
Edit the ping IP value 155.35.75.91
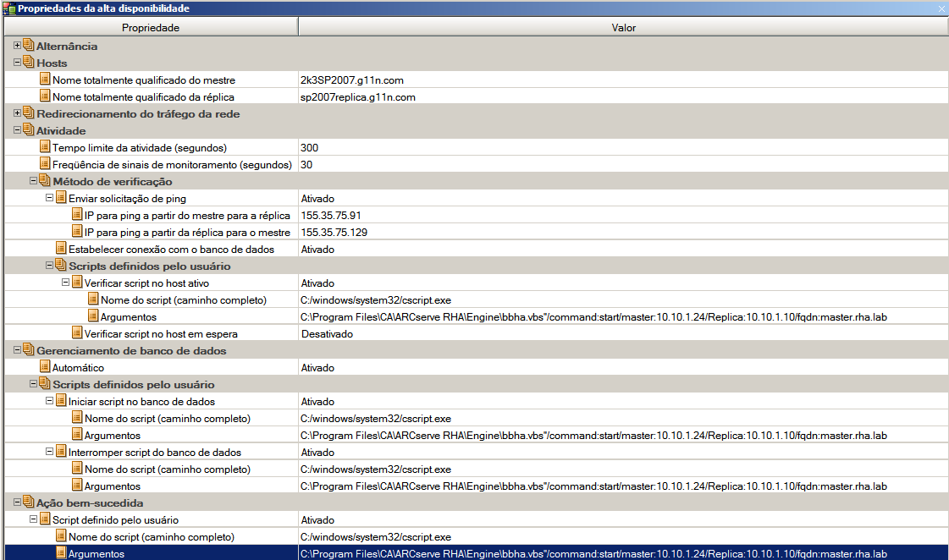click(x=331, y=216)
